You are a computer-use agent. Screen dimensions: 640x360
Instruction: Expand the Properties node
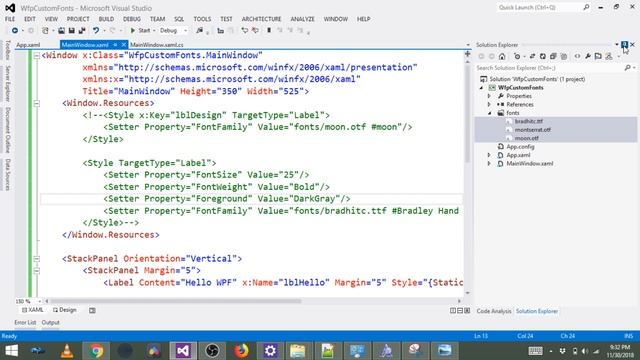489,96
